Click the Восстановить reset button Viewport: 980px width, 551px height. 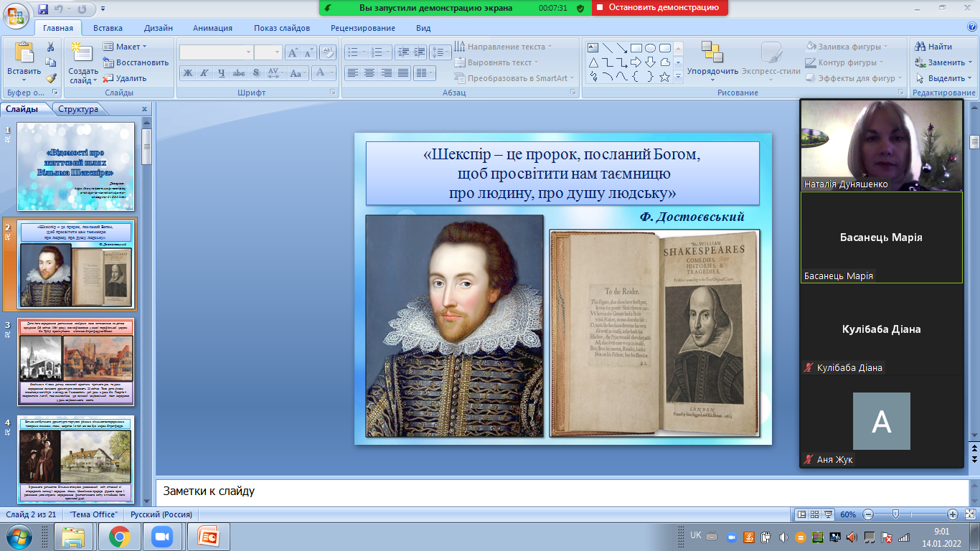[x=136, y=62]
